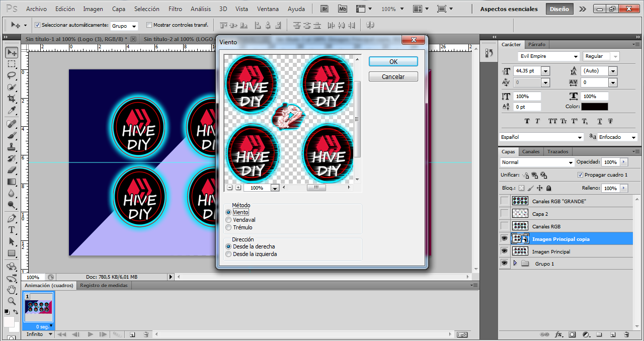This screenshot has height=341, width=644.
Task: Toggle the Propagar cuadro 1 checkbox
Action: click(x=580, y=175)
